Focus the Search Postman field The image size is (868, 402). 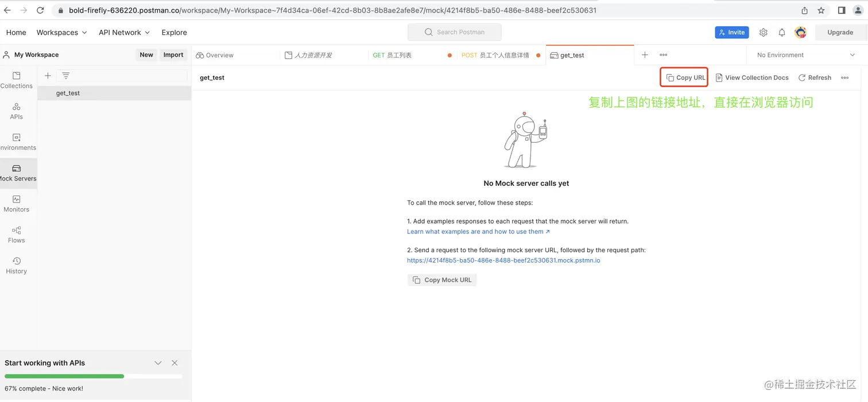coord(455,33)
